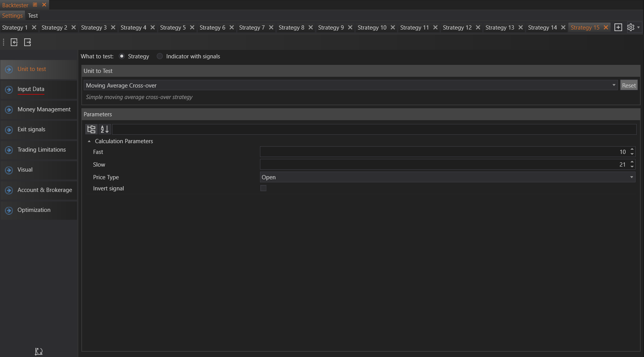Increase the Fast value with up arrow
This screenshot has height=357, width=644.
coord(632,149)
